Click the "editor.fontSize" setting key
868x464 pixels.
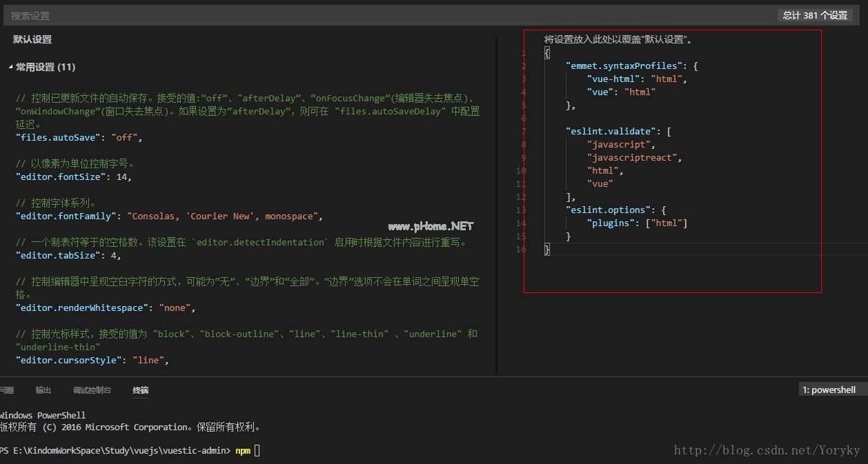tap(61, 176)
